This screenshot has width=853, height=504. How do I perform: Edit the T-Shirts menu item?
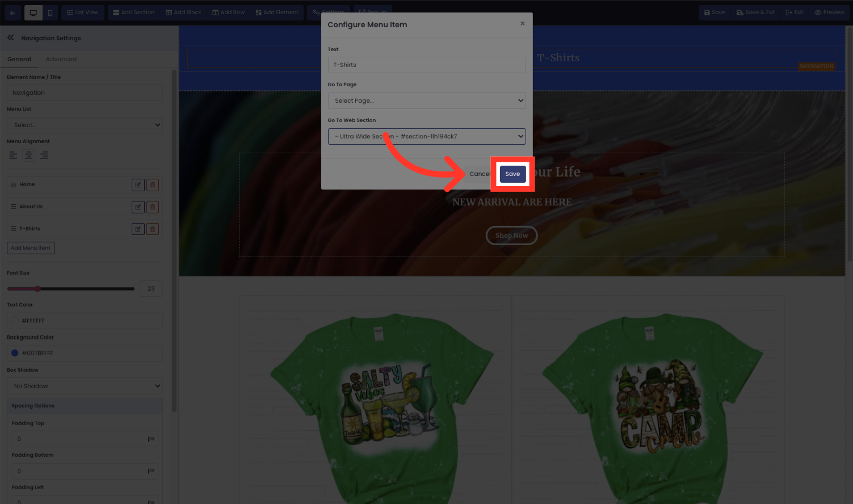[x=138, y=229]
